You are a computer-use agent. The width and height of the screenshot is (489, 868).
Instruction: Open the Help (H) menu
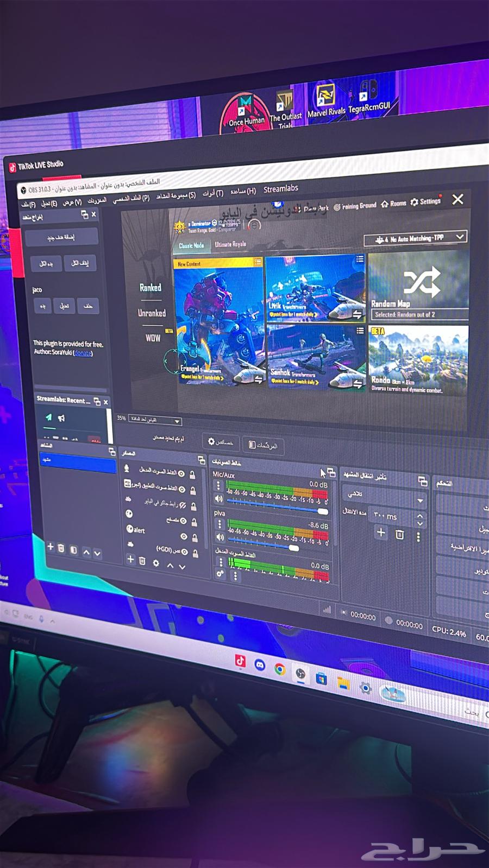pos(243,191)
